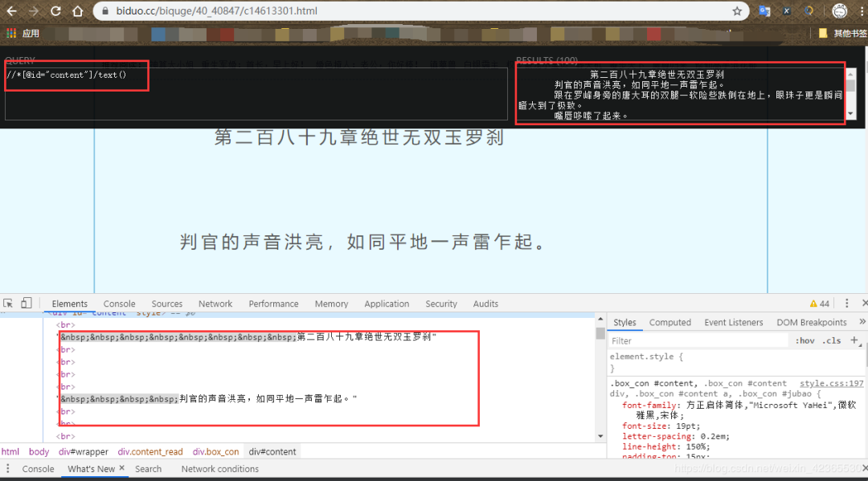Select div.box_con in the breadcrumb
Screen dimensions: 868x481
pos(216,452)
